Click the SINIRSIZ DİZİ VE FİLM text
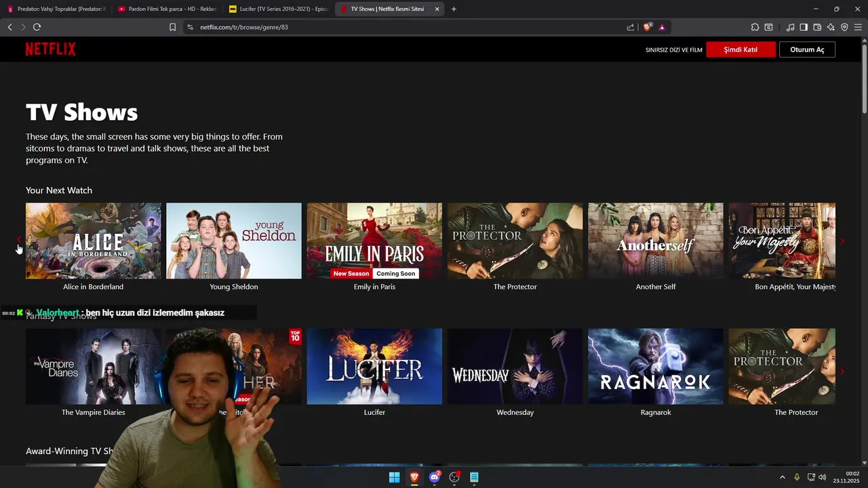Image resolution: width=868 pixels, height=488 pixels. (674, 50)
